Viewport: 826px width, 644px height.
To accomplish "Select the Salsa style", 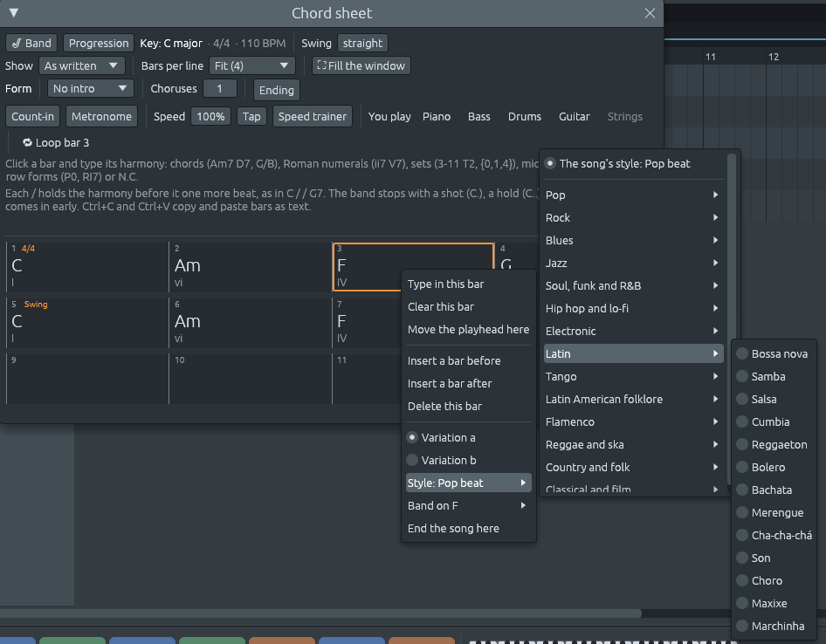I will click(x=774, y=399).
